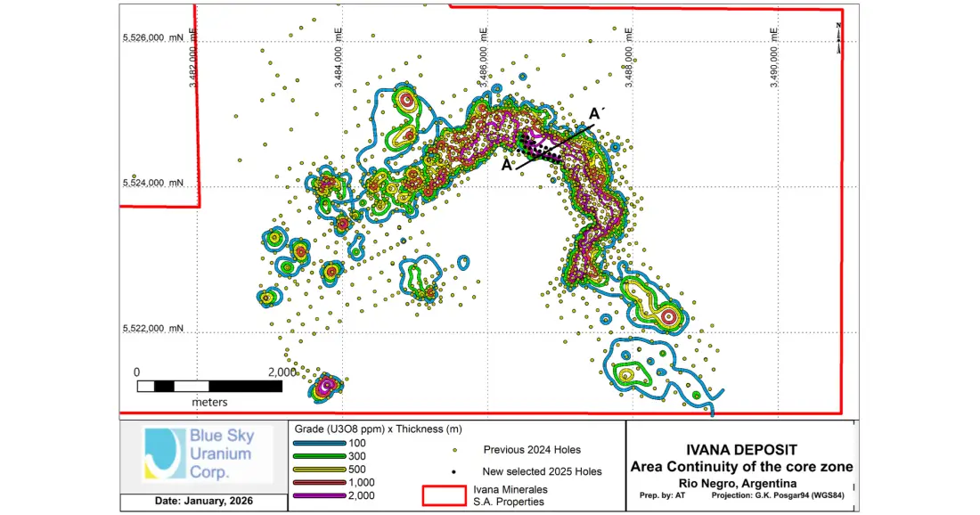Click the red Ivana Minerales property box symbol
This screenshot has width=980, height=515.
click(444, 495)
